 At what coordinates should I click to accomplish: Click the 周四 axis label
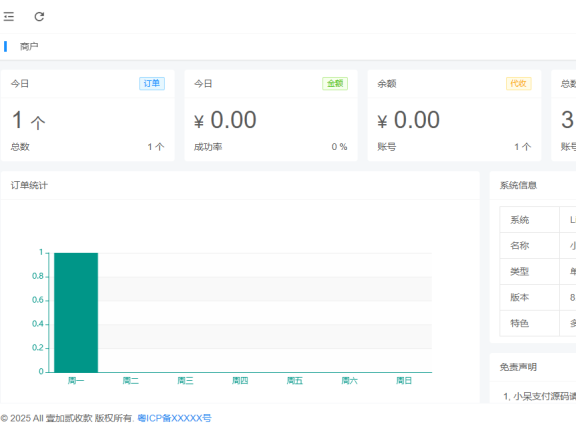tap(240, 381)
